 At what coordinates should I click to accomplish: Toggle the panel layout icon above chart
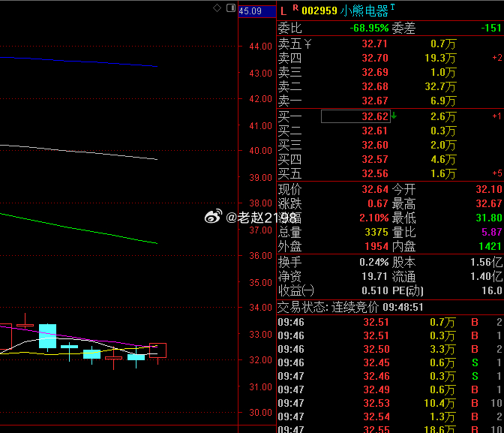click(x=231, y=8)
